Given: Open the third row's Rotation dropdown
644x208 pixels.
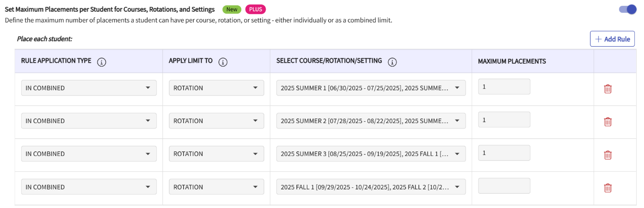Looking at the screenshot, I should pos(216,154).
